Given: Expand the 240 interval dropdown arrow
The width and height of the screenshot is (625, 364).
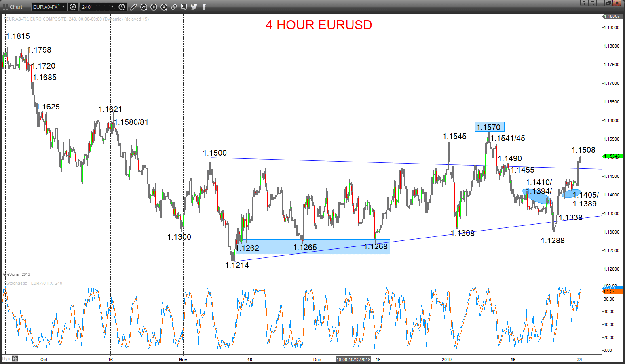Looking at the screenshot, I should 112,7.
